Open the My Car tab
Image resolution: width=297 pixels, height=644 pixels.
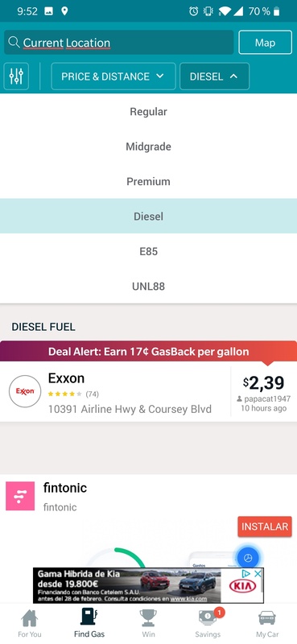[x=267, y=623]
